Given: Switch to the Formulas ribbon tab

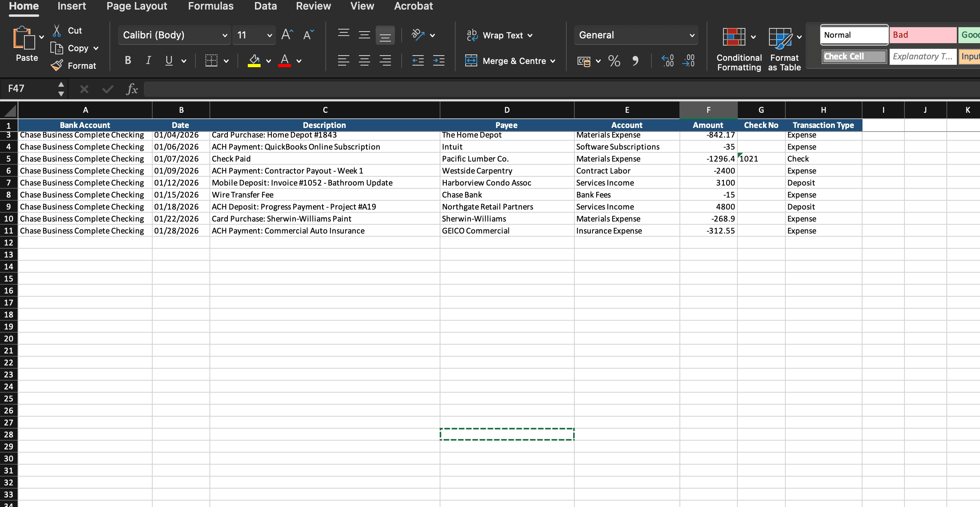Looking at the screenshot, I should 211,6.
